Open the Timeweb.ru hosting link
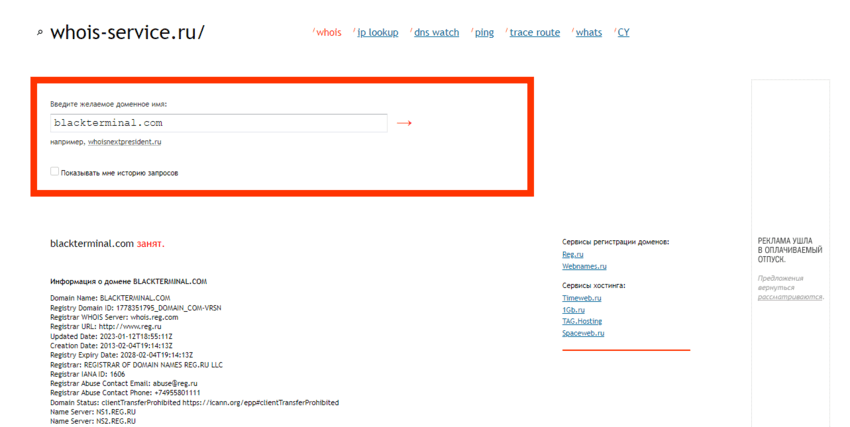 [581, 298]
